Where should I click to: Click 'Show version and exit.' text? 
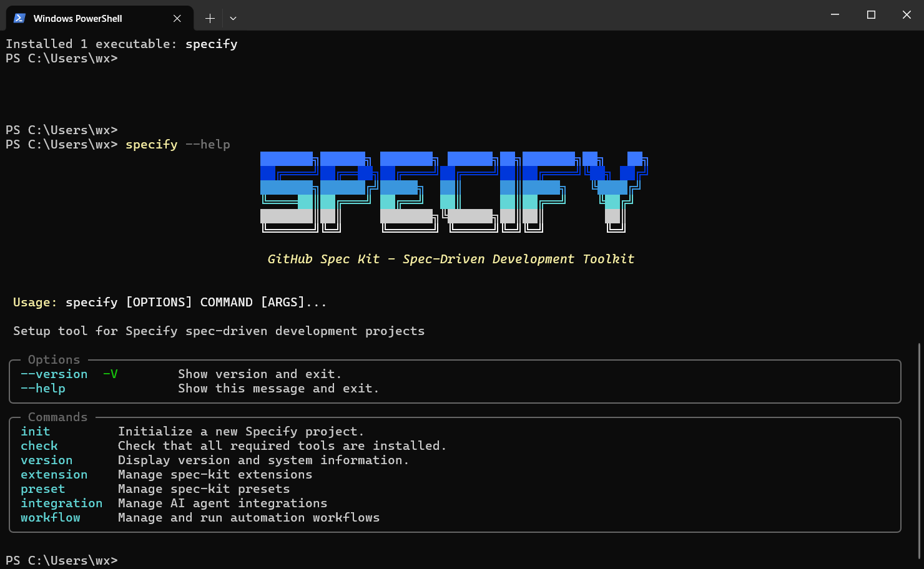260,374
